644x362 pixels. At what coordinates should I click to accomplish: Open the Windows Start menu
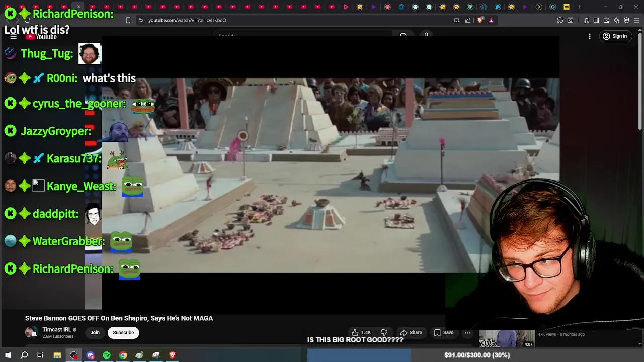(x=8, y=355)
